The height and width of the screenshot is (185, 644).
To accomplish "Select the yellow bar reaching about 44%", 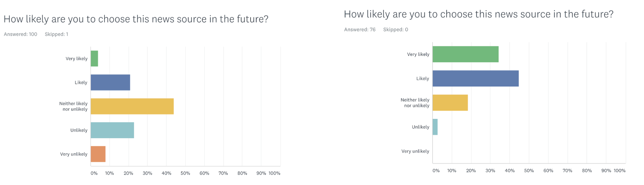I will [132, 106].
